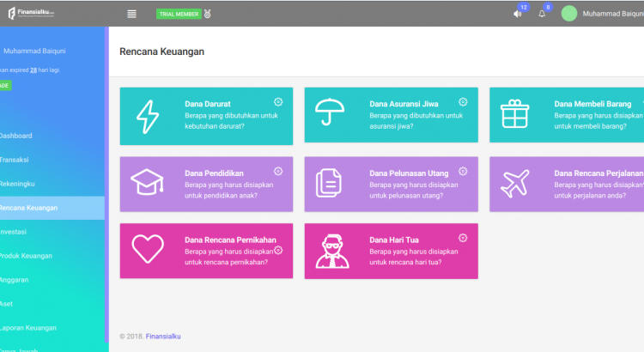Open the Finansialku footer link
The height and width of the screenshot is (352, 644).
coord(163,337)
